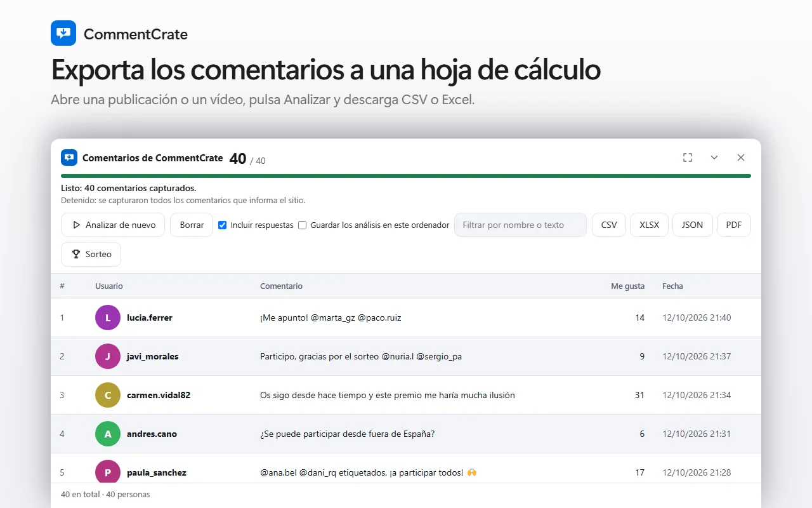812x508 pixels.
Task: Click carmen.vidal82's C avatar
Action: tap(108, 395)
